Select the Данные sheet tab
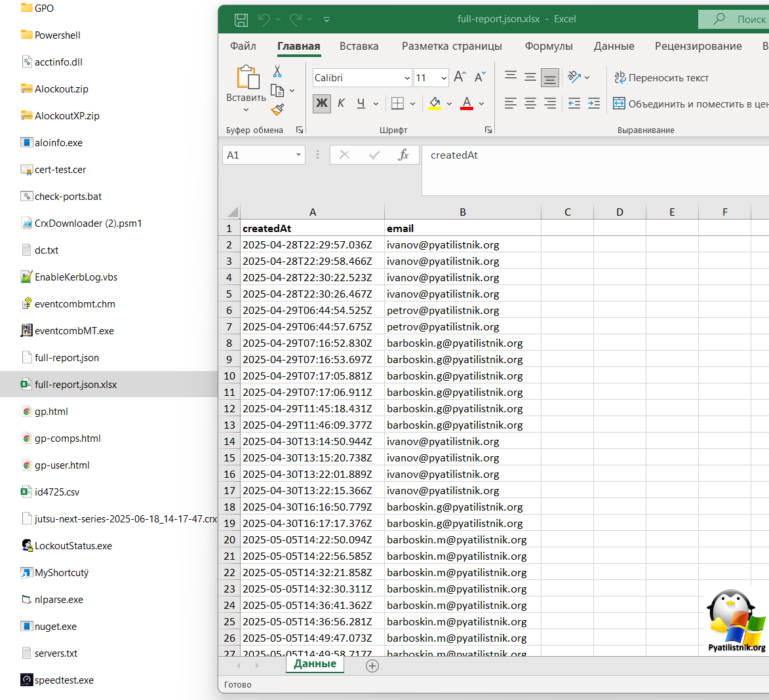 (x=315, y=664)
